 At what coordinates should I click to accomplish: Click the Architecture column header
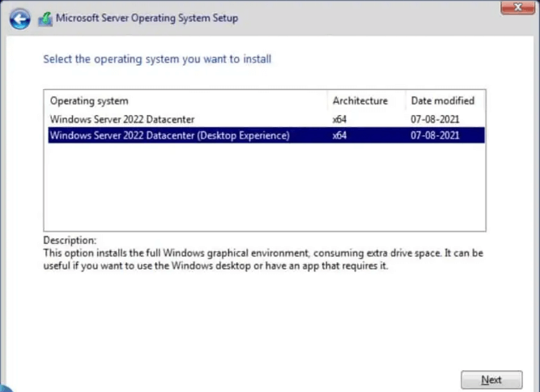click(359, 101)
